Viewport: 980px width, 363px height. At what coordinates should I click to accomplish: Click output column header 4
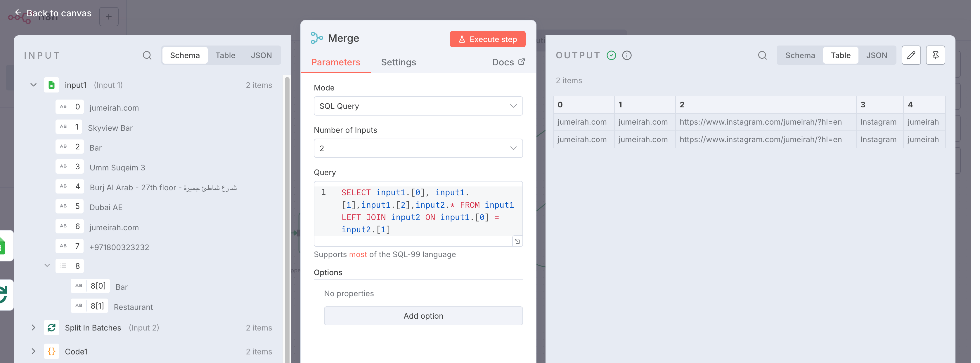[924, 104]
